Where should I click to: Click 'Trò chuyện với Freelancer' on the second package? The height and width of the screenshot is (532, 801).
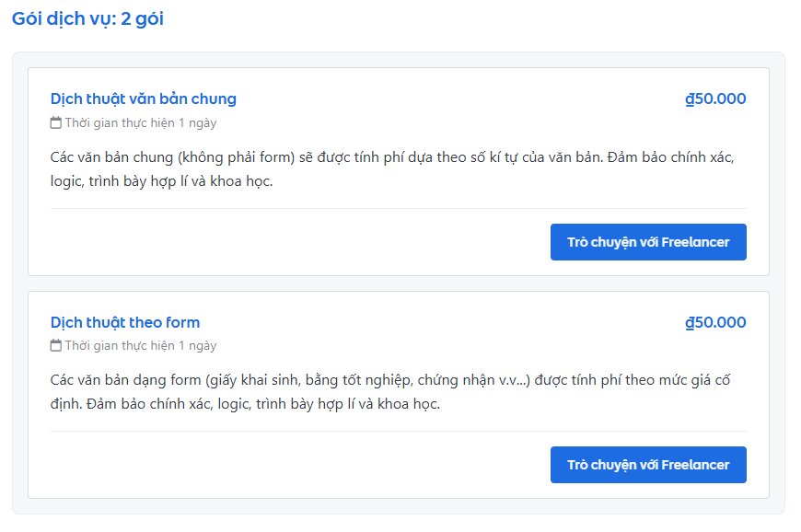[648, 465]
